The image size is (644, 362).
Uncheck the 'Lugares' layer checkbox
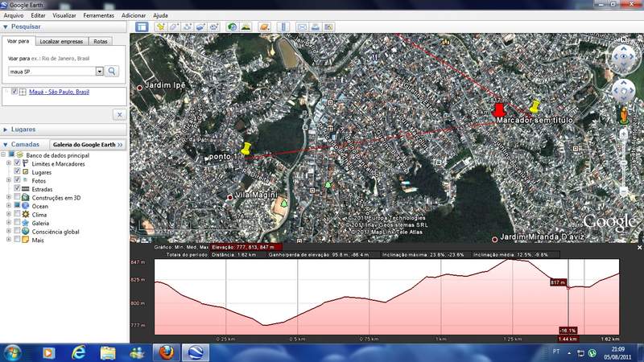[17, 171]
